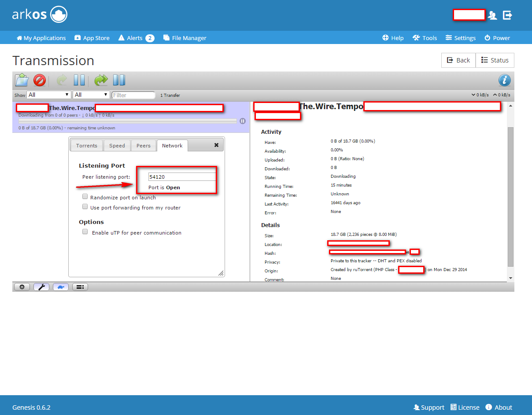Switch to the Torrents preferences tab
532x415 pixels.
coord(87,146)
